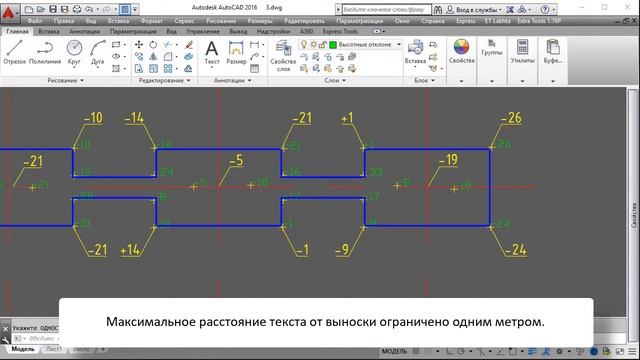Click the Rotate tool icon
Image resolution: width=640 pixels, height=360 pixels.
tap(153, 44)
